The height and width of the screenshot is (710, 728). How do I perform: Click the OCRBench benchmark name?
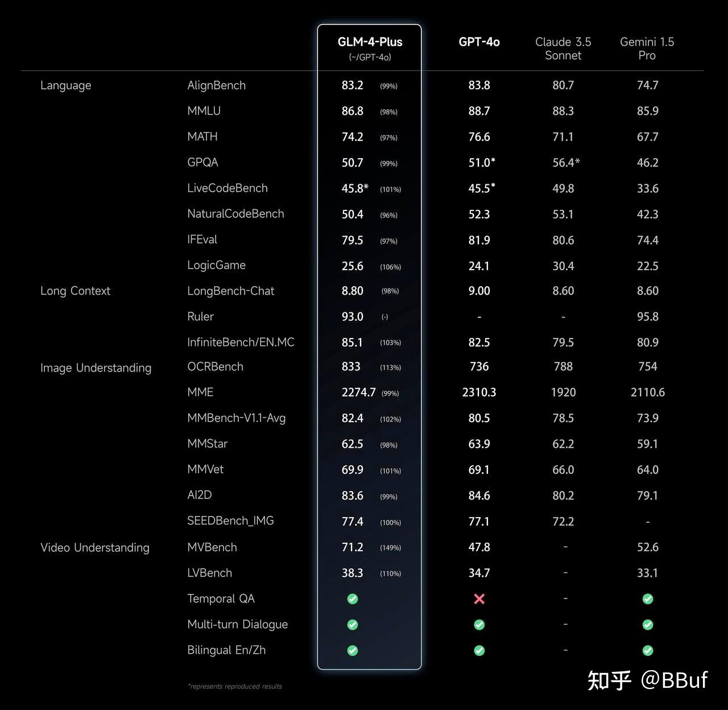pyautogui.click(x=215, y=367)
